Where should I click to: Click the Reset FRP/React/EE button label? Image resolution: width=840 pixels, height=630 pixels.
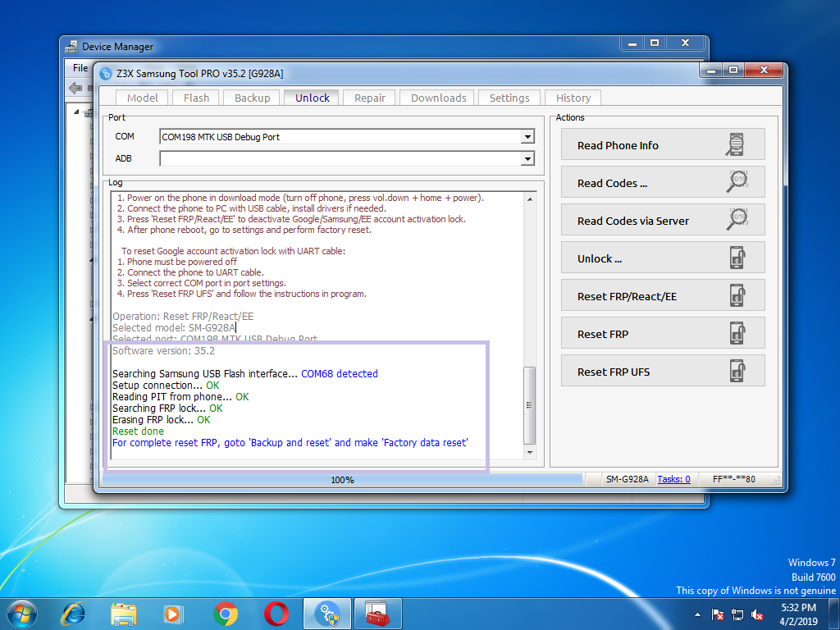click(627, 297)
